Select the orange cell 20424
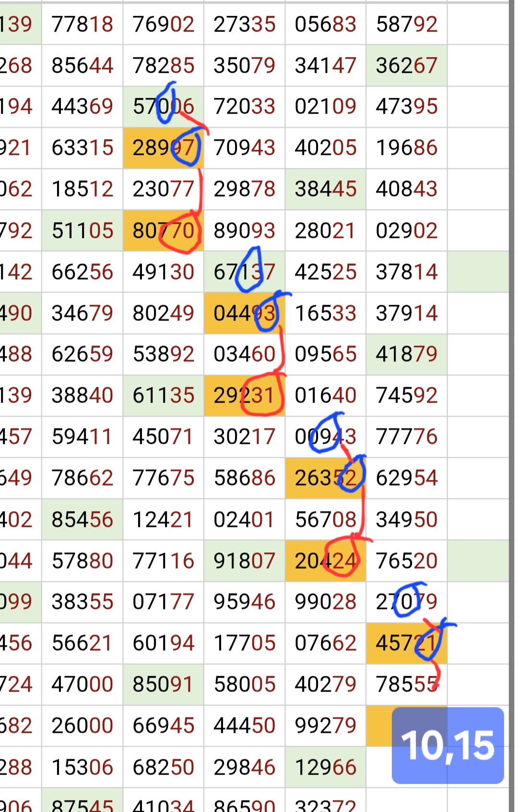 tap(325, 561)
